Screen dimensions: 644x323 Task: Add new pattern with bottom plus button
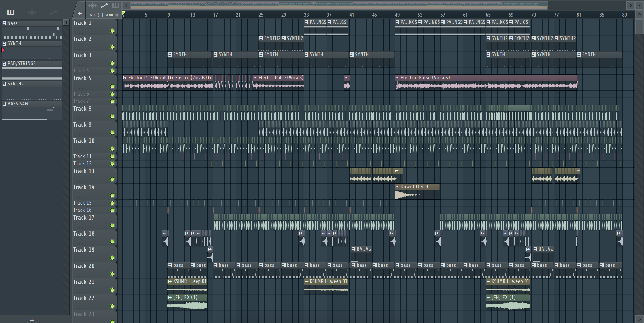pos(32,320)
